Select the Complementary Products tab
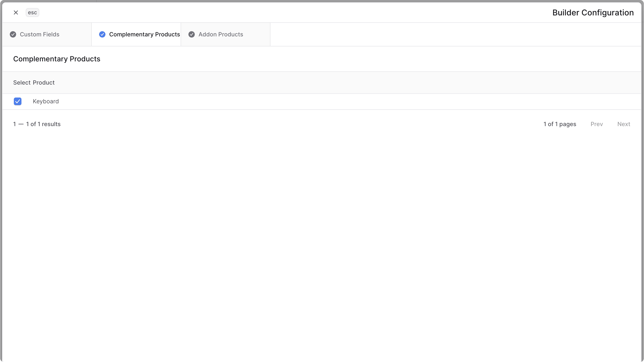Image resolution: width=644 pixels, height=362 pixels. pos(144,34)
